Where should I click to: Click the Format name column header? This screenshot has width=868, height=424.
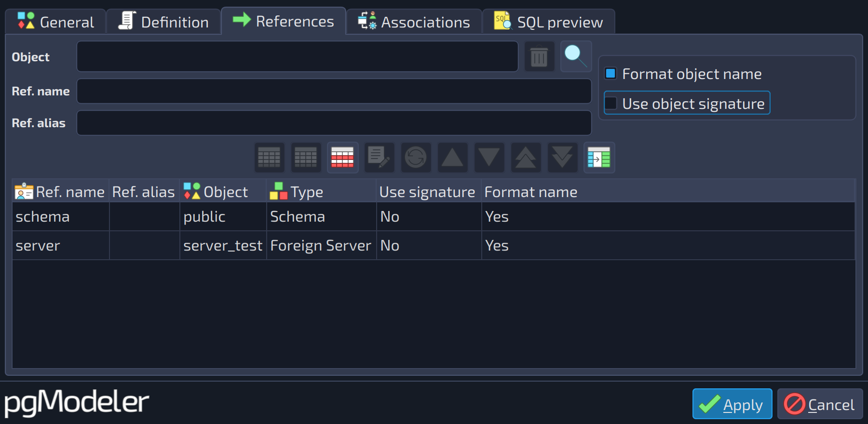(x=668, y=192)
